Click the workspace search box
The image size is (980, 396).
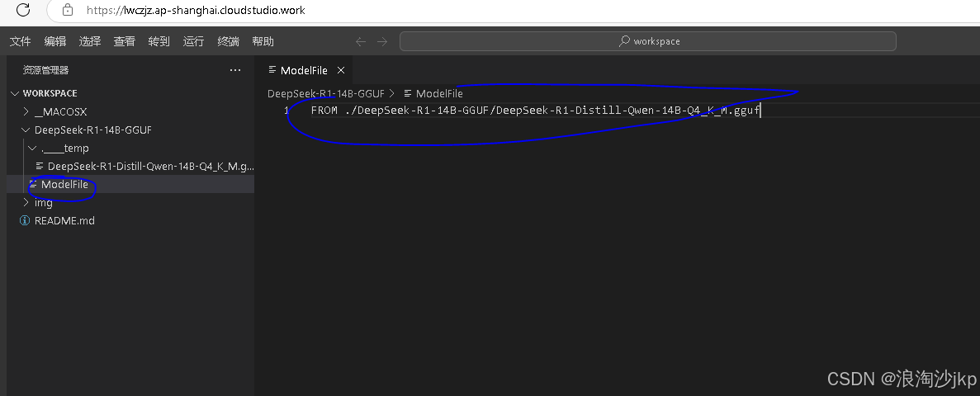click(647, 41)
